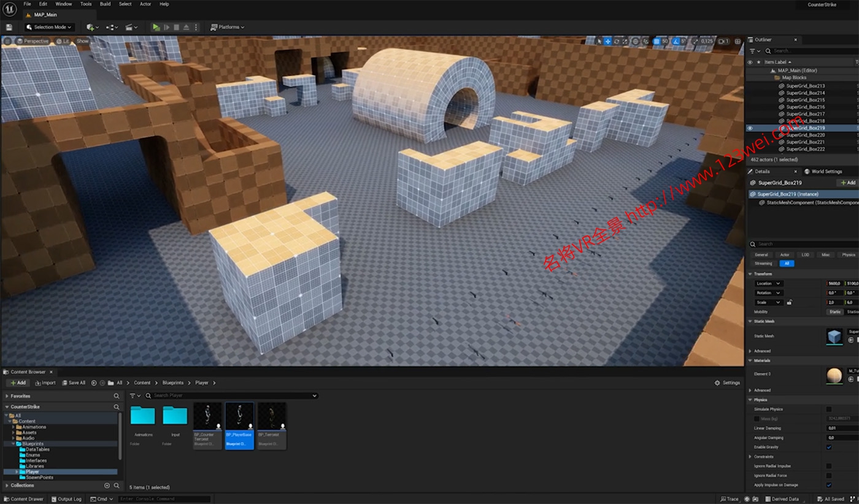Select the rotate gizmo tool in viewport
This screenshot has width=859, height=504.
(617, 41)
